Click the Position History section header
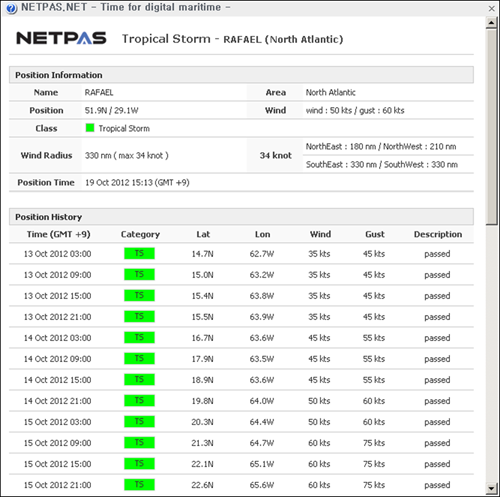500x497 pixels. tap(241, 217)
